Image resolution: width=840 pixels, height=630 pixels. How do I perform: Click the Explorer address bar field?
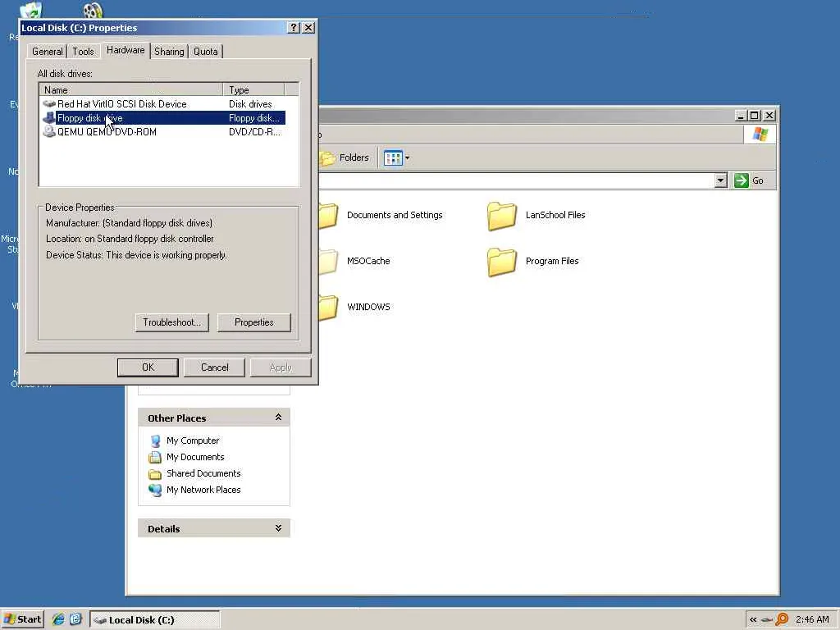(517, 180)
